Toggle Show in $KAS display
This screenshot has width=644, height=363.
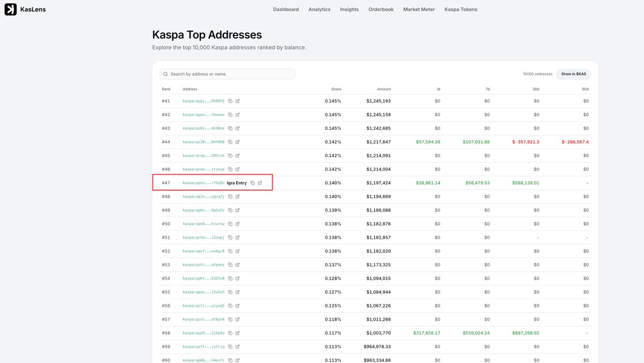click(x=574, y=74)
